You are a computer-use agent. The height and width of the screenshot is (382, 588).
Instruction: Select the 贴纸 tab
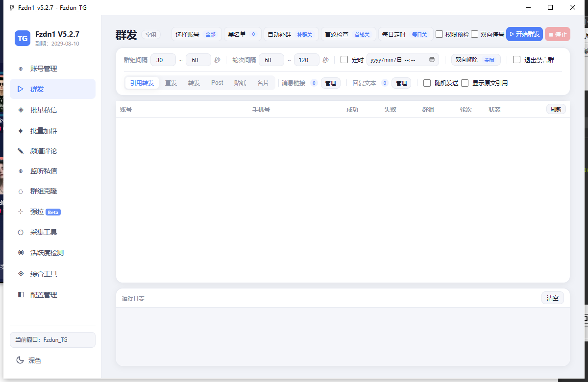tap(240, 83)
